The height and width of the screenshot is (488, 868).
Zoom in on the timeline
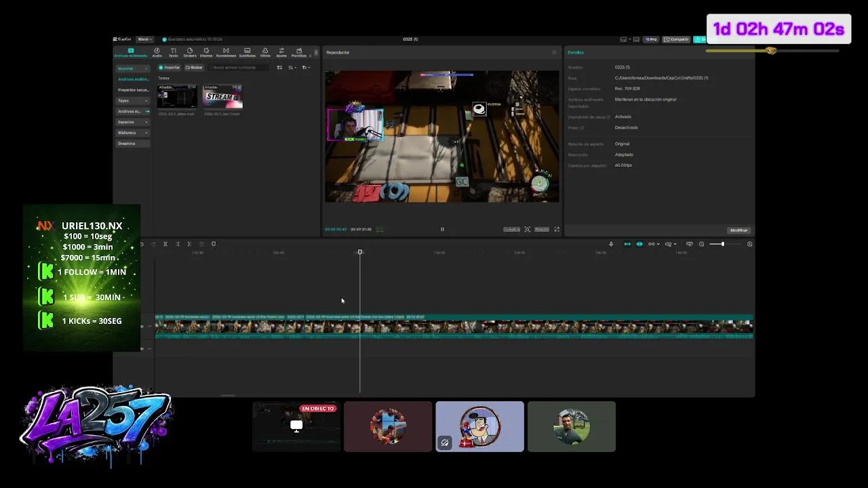point(749,244)
